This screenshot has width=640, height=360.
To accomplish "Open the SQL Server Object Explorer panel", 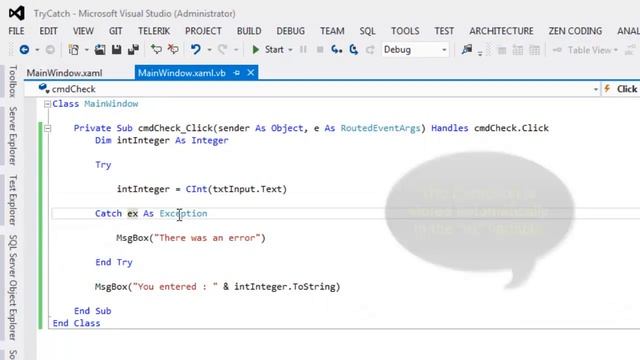I will pyautogui.click(x=13, y=287).
